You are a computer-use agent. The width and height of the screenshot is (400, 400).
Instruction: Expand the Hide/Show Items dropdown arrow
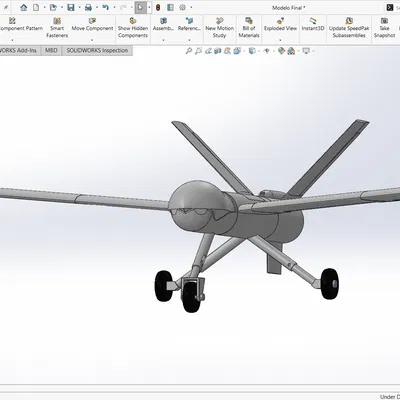[274, 51]
